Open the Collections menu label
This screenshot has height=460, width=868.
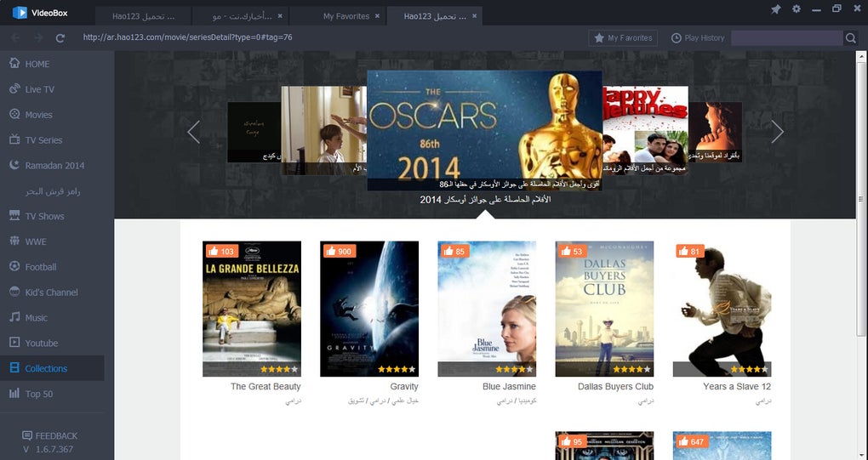pos(46,368)
